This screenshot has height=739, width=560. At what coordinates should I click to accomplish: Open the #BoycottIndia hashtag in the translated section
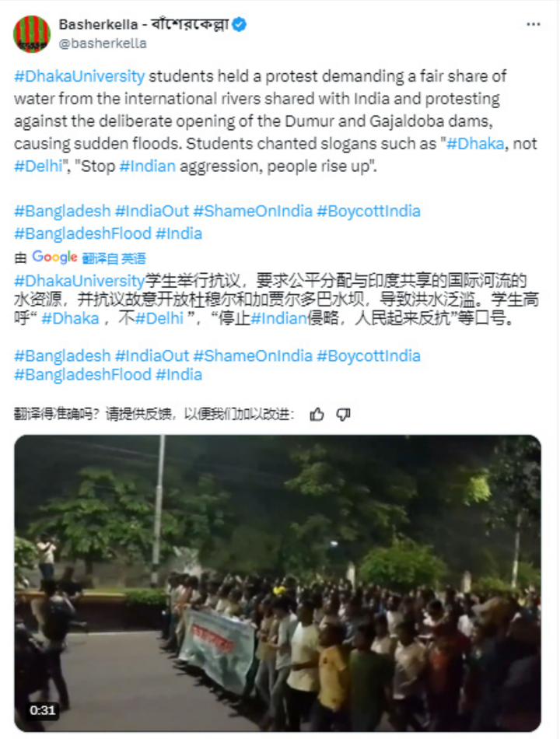pos(369,355)
